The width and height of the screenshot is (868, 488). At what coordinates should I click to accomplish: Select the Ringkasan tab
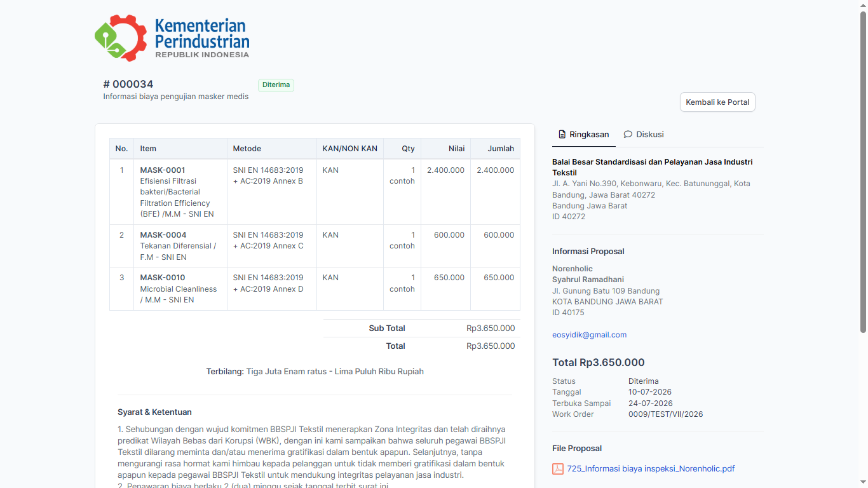[583, 135]
